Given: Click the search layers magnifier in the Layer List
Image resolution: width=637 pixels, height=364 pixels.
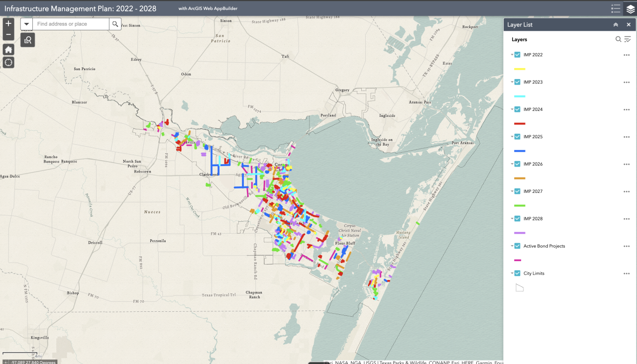Looking at the screenshot, I should (618, 39).
